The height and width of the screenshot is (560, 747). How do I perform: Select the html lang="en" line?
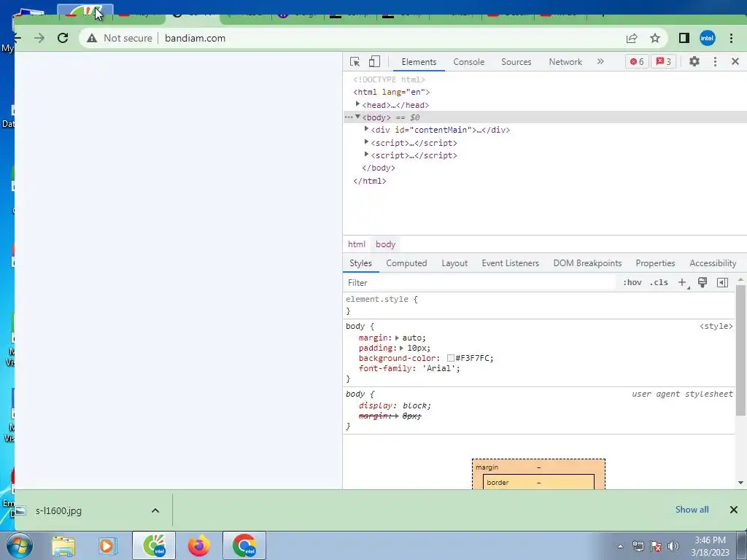[391, 92]
